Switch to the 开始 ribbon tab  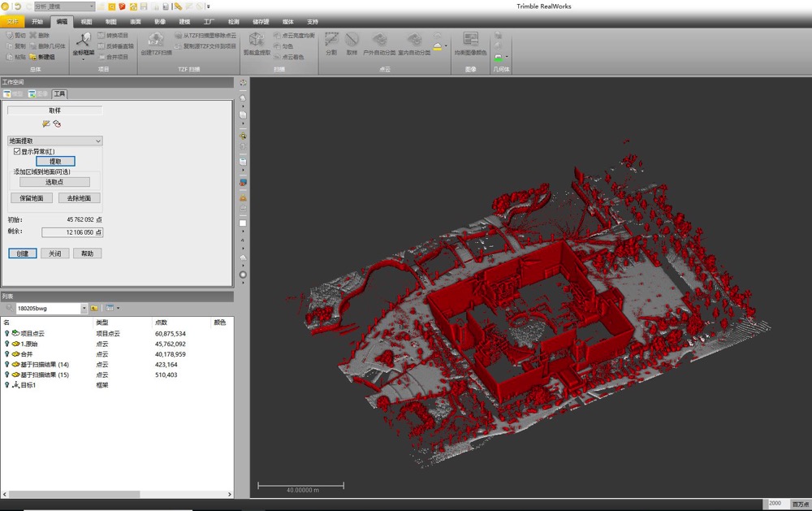click(x=37, y=22)
